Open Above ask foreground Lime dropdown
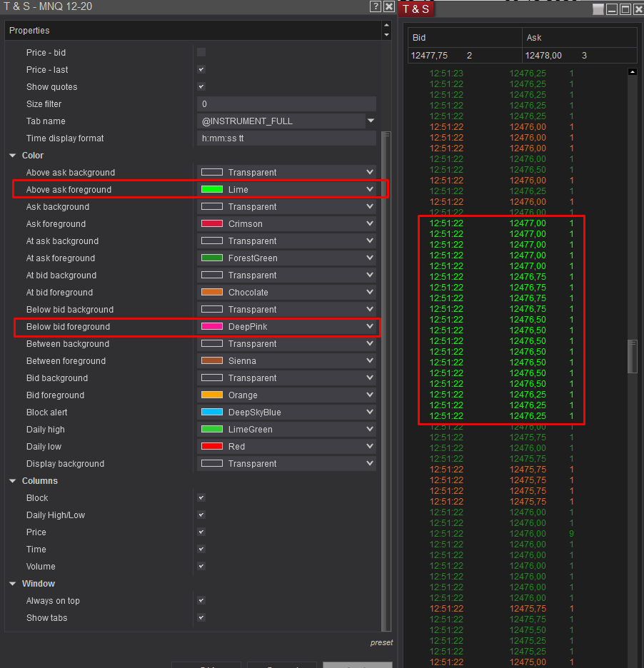The image size is (644, 668). pos(286,190)
